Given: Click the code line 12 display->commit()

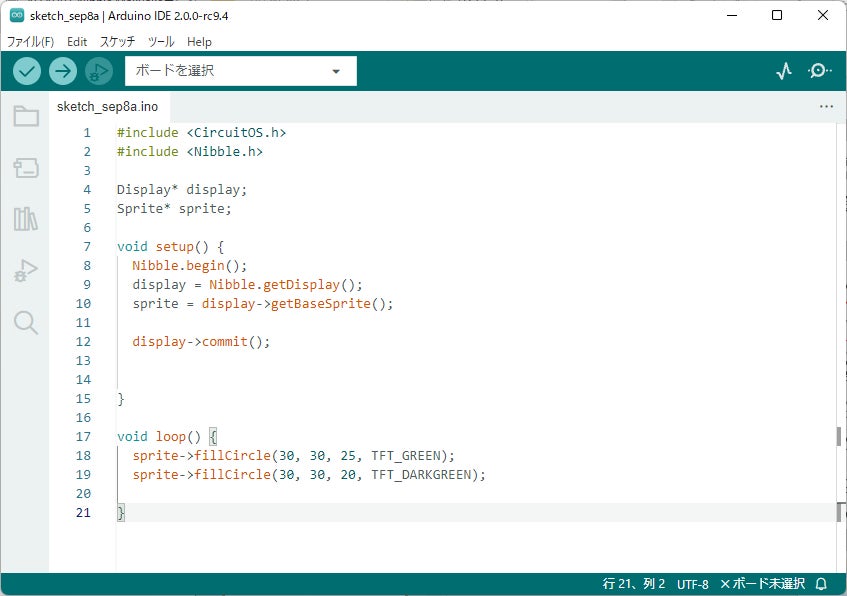Looking at the screenshot, I should pyautogui.click(x=201, y=341).
